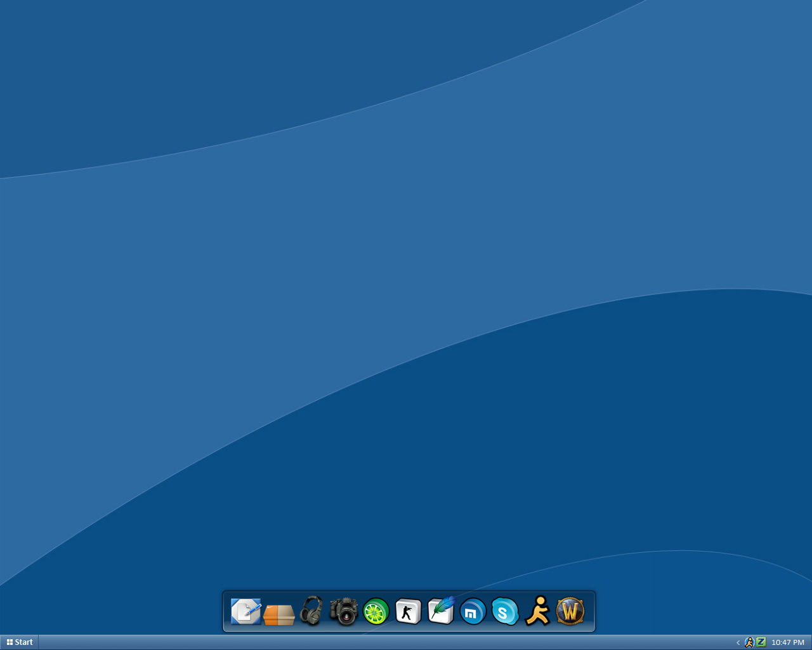Click the 10:47 PM taskbar clock
Screen dimensions: 812x650
tap(788, 642)
